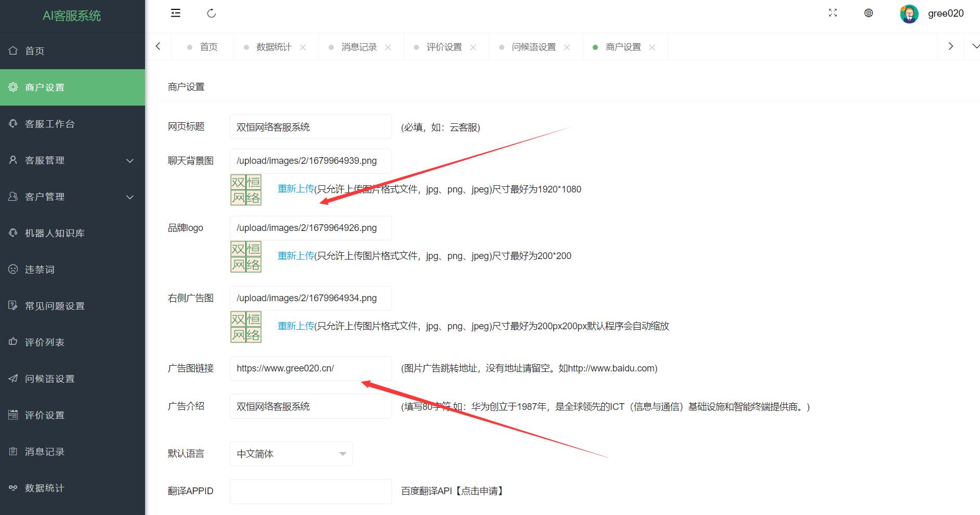Click the users icon beside 客户管理
The image size is (980, 515).
coord(13,196)
